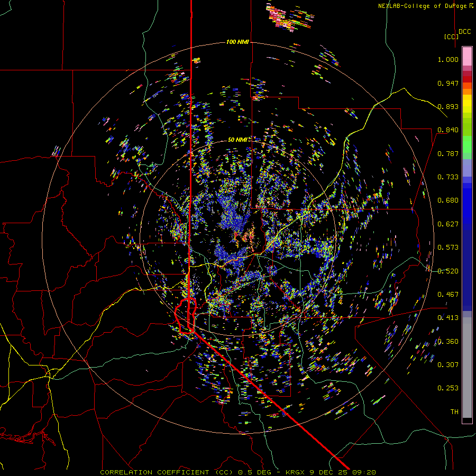Click the 0.893 scale label
Viewport: 476px width, 476px height.
(448, 106)
